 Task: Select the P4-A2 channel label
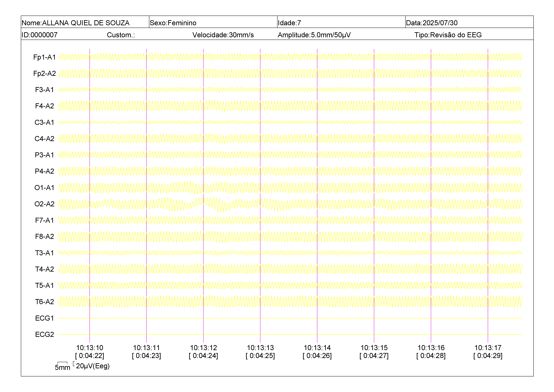45,171
